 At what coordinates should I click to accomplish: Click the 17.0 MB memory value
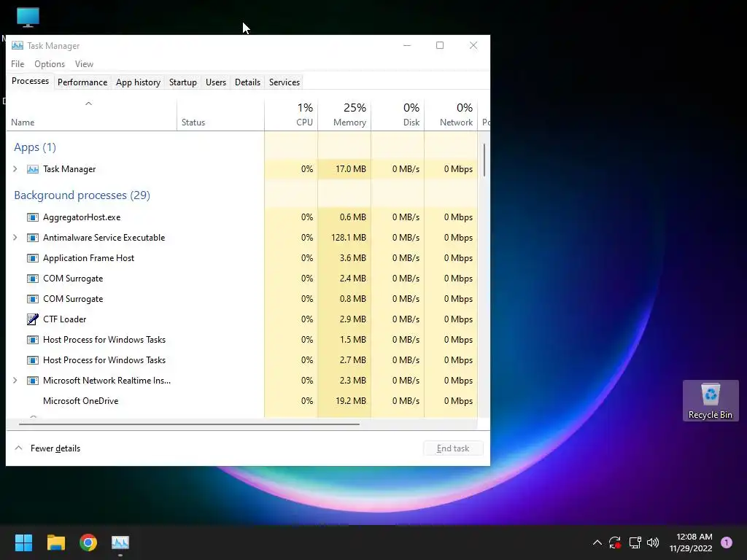tap(351, 169)
